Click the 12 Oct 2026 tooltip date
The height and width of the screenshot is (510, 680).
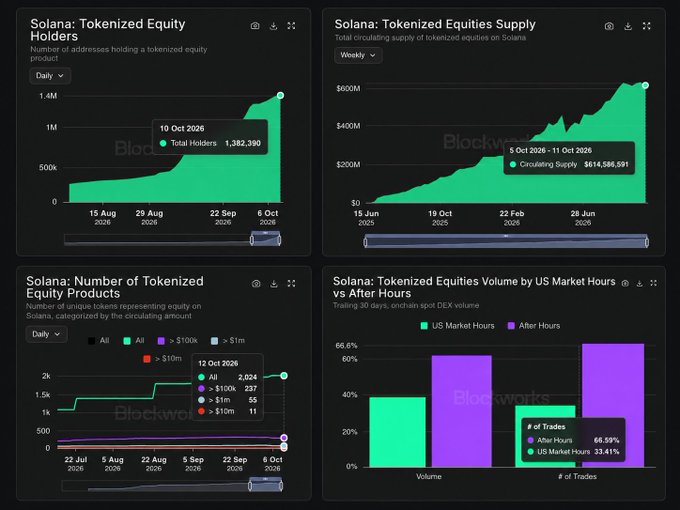coord(218,363)
